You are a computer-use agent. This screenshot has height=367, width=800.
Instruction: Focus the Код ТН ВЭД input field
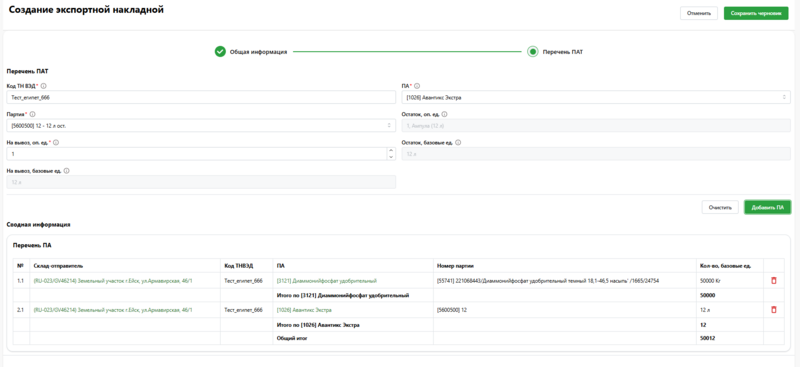pyautogui.click(x=201, y=97)
